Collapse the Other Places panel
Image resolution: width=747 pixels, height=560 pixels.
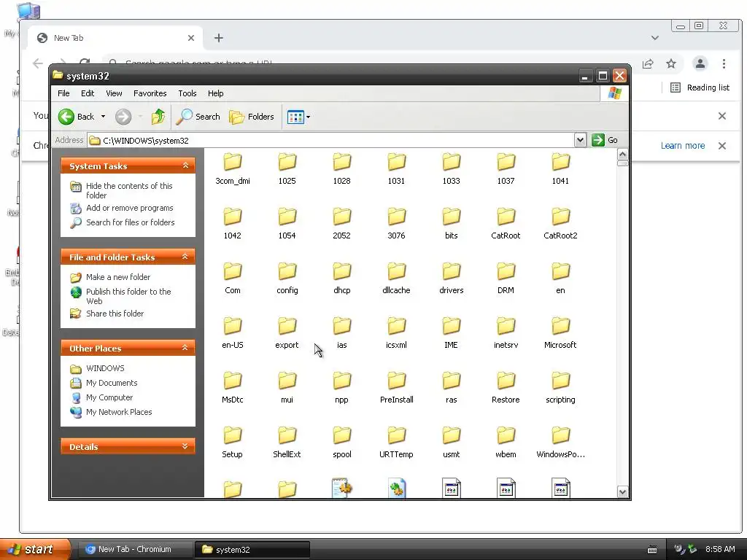185,348
